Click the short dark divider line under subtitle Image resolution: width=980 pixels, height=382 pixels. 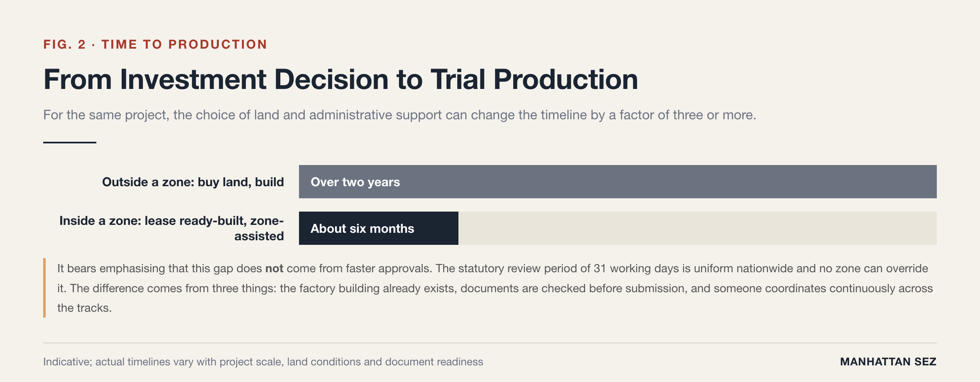(70, 143)
